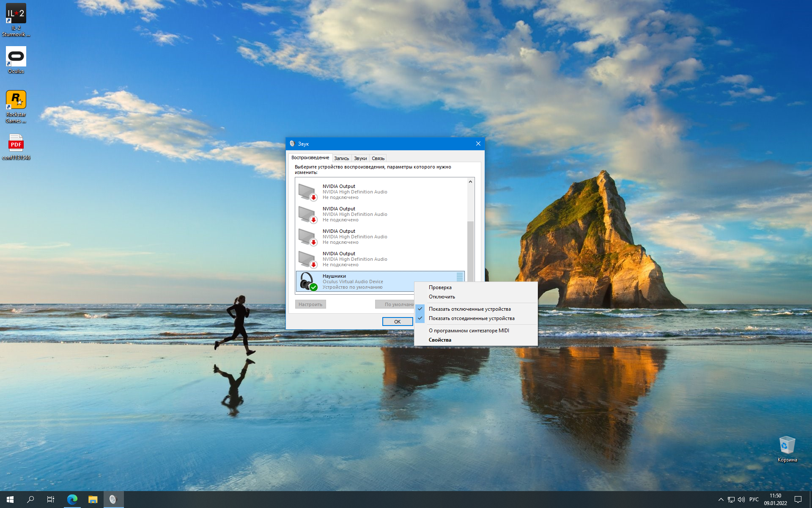Click the OK button in Звук dialog
The image size is (812, 508).
(398, 322)
